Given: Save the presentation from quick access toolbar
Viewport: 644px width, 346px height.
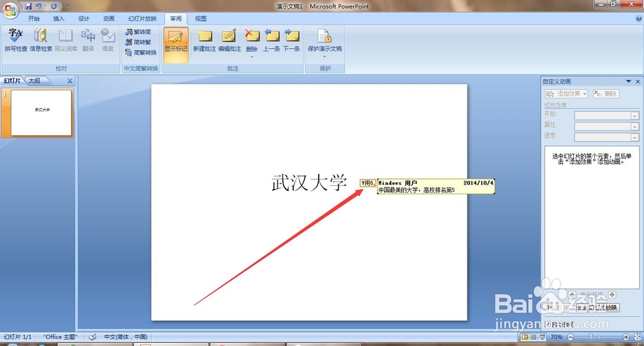Looking at the screenshot, I should [28, 6].
